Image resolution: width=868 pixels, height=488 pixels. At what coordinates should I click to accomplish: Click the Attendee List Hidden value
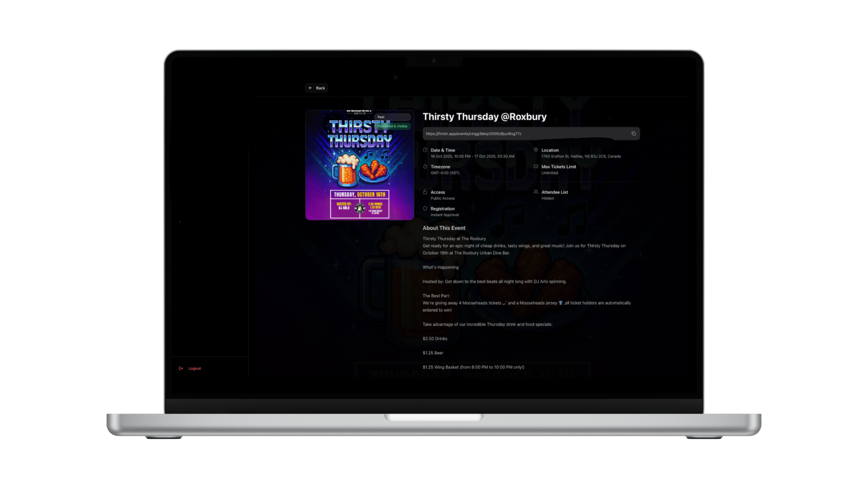(x=547, y=198)
